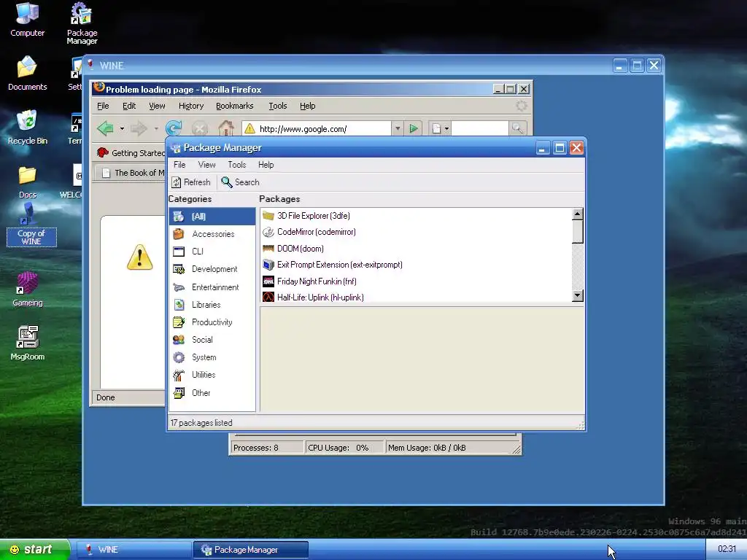Image resolution: width=747 pixels, height=560 pixels.
Task: Open the MsgRoom desktop shortcut
Action: point(27,343)
